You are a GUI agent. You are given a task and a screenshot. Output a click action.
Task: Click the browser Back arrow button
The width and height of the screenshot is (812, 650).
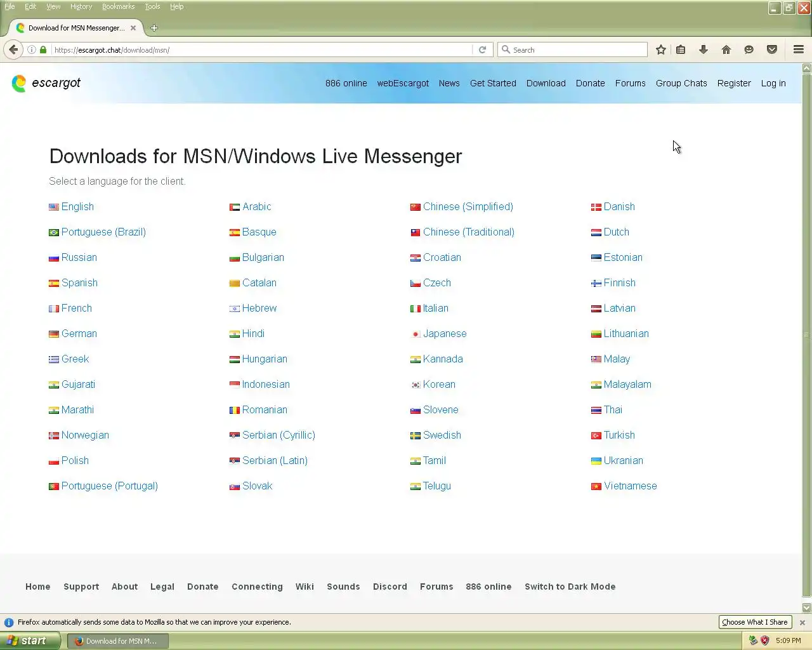(13, 50)
